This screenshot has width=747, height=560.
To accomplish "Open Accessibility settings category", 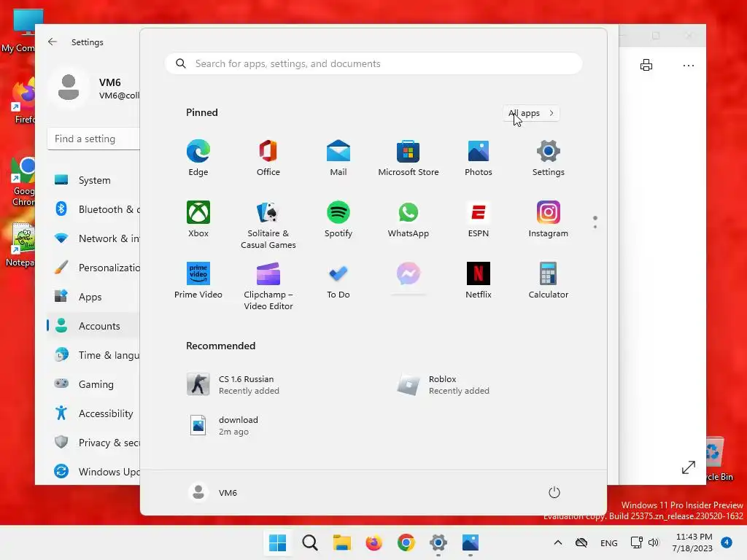I will pos(94,413).
